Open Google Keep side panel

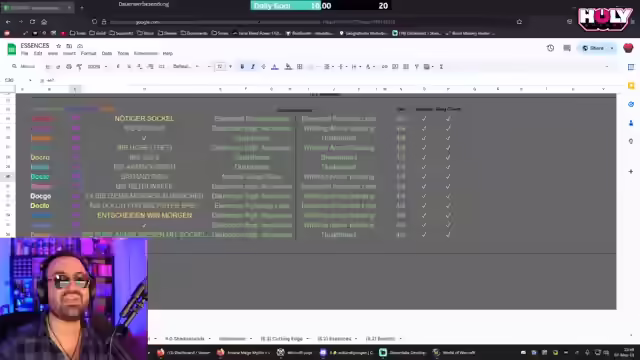pyautogui.click(x=631, y=86)
